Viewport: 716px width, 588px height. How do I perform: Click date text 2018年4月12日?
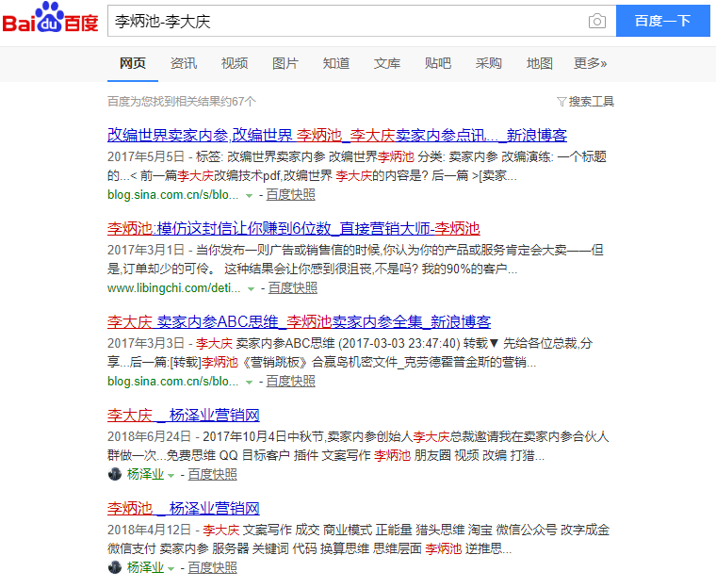click(149, 530)
